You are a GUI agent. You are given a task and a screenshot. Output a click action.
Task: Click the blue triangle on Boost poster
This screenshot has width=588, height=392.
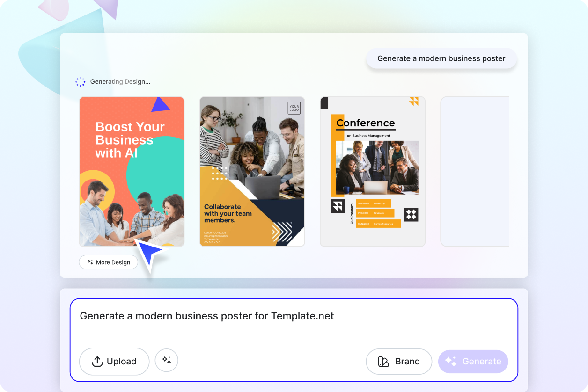coord(160,105)
